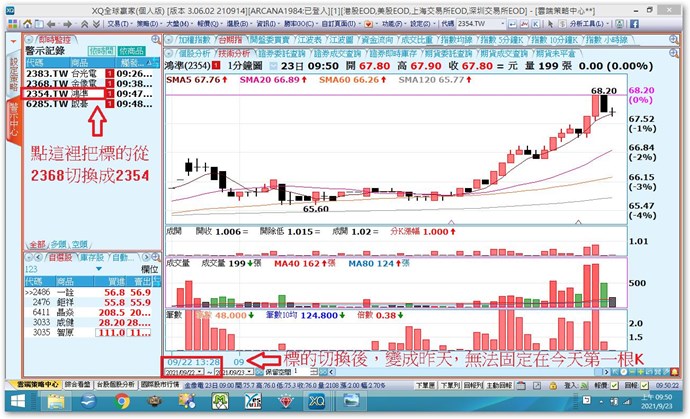Click the calendar icon before 23日 date
Image resolution: width=690 pixels, height=419 pixels.
[x=274, y=66]
